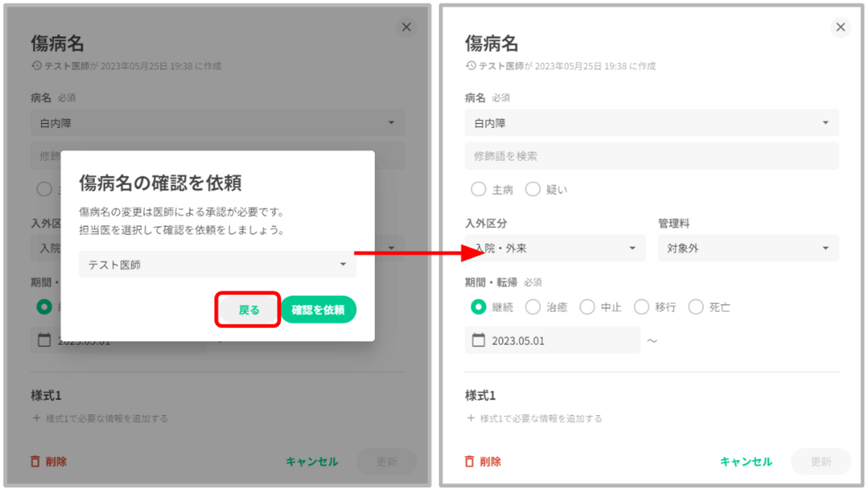868x489 pixels.
Task: Select the 移行 outcome radio button
Action: (x=641, y=307)
